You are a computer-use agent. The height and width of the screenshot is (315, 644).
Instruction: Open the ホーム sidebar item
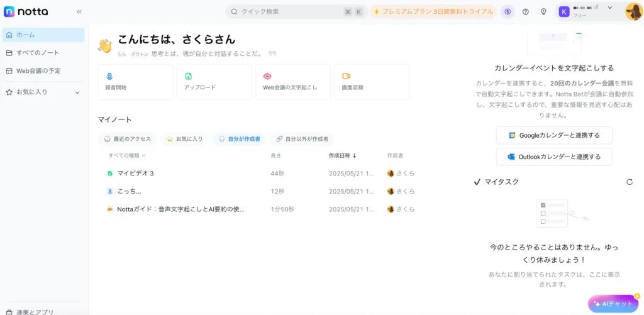click(x=43, y=35)
